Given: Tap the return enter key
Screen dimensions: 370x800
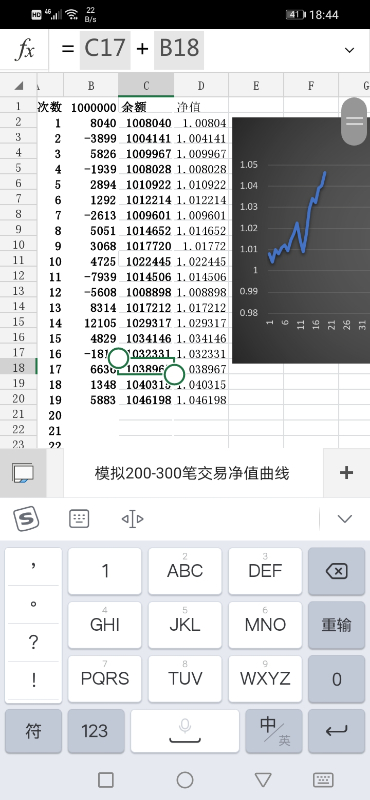Looking at the screenshot, I should (x=336, y=731).
